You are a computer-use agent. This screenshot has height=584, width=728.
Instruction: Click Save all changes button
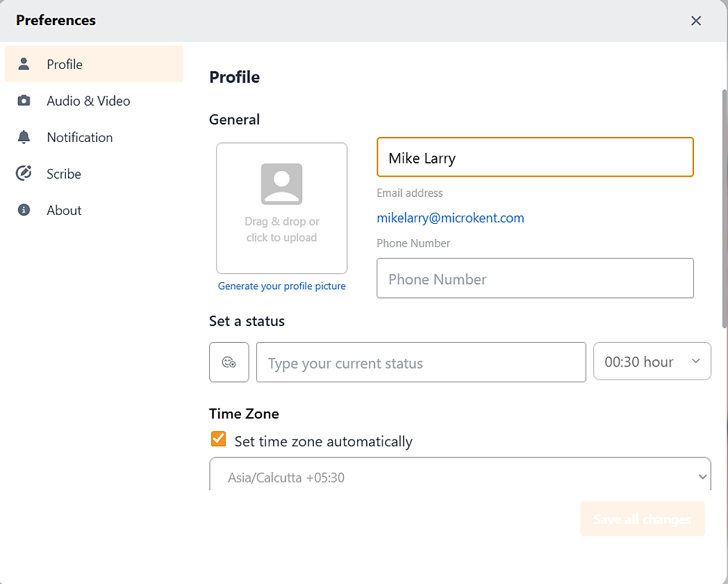(643, 519)
